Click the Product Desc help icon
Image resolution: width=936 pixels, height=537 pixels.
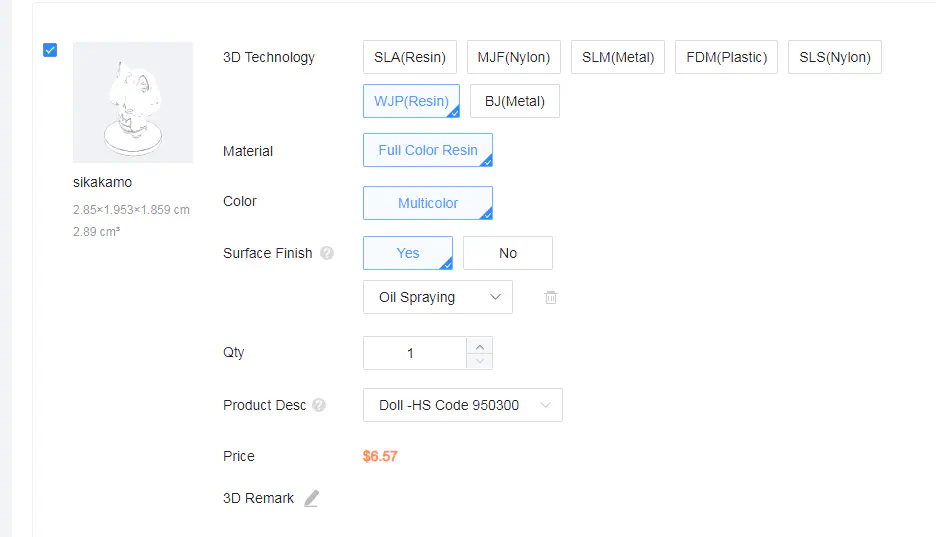[319, 406]
